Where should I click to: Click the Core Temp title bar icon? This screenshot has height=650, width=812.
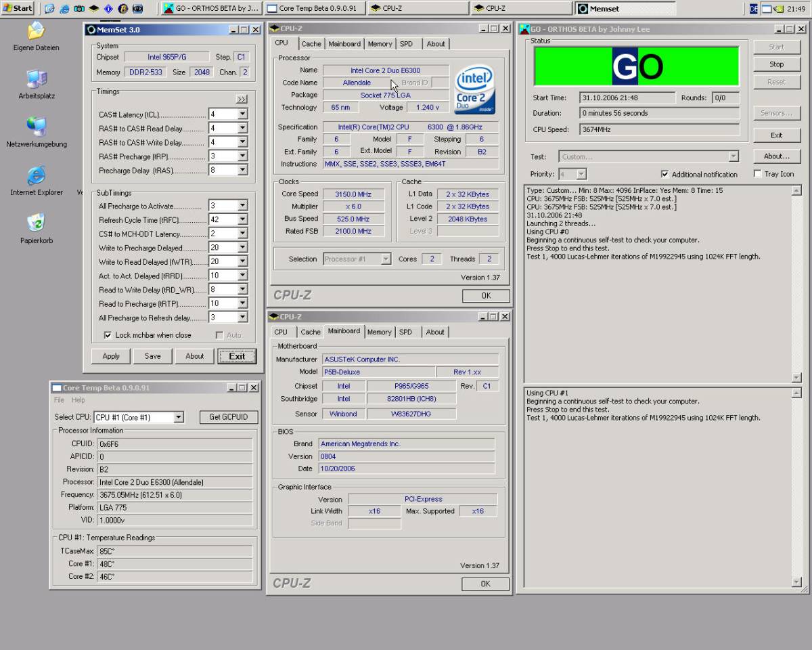point(57,388)
